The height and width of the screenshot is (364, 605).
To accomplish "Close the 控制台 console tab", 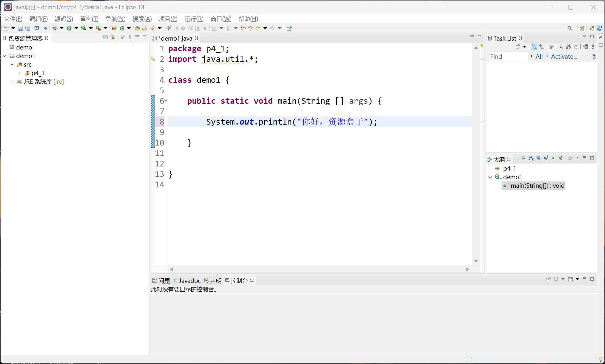I will [252, 280].
